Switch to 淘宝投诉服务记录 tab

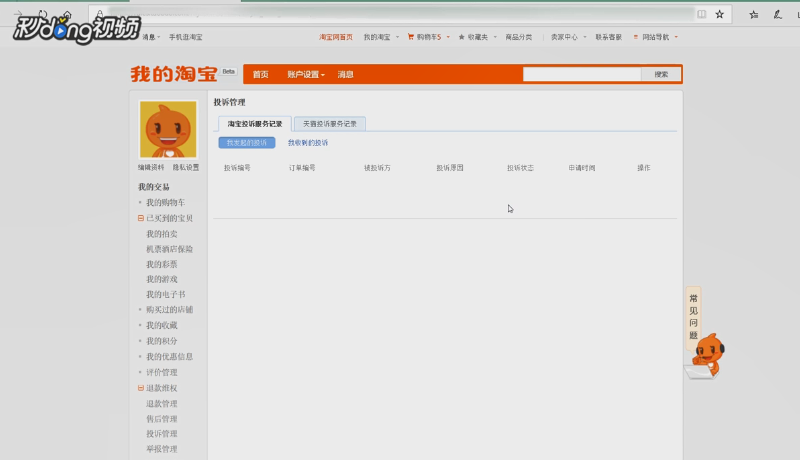point(255,124)
